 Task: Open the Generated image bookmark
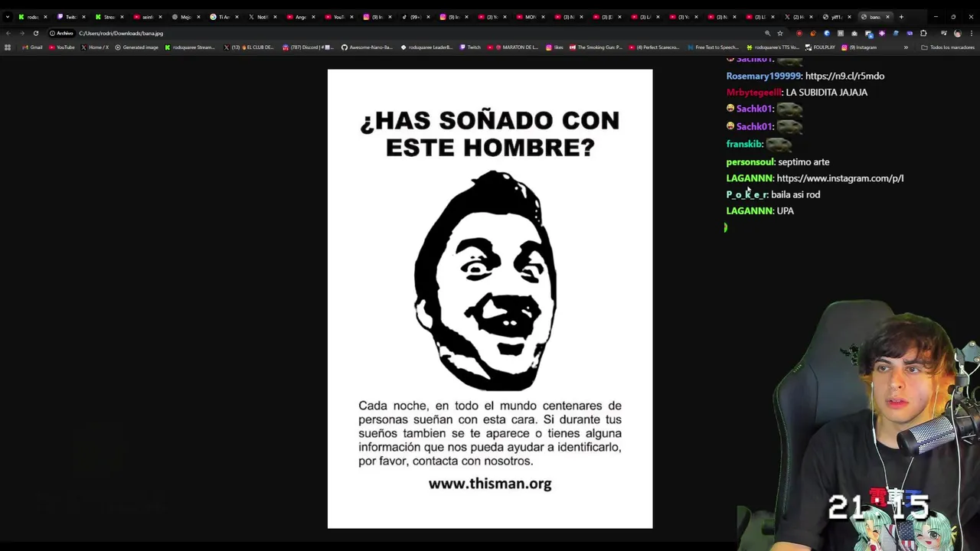pos(136,47)
